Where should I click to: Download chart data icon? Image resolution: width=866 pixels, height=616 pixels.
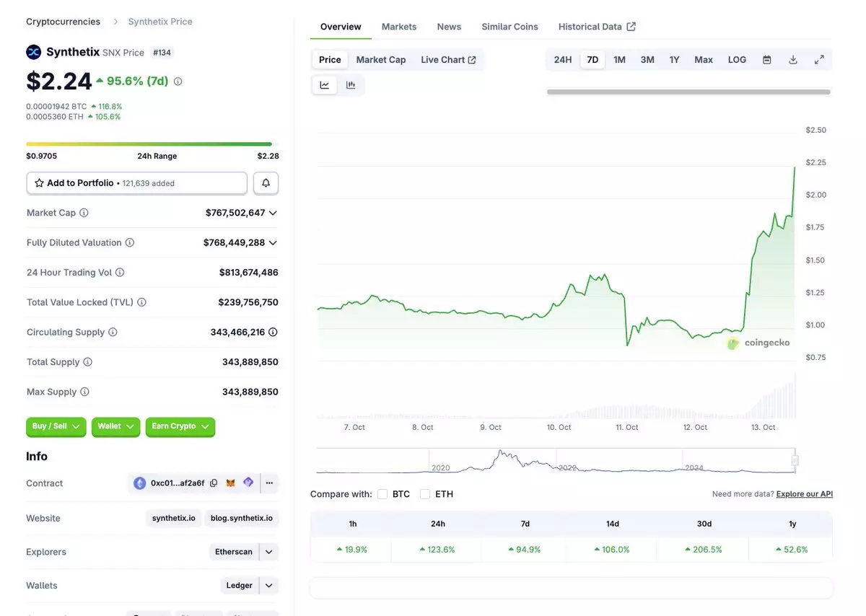coord(793,60)
